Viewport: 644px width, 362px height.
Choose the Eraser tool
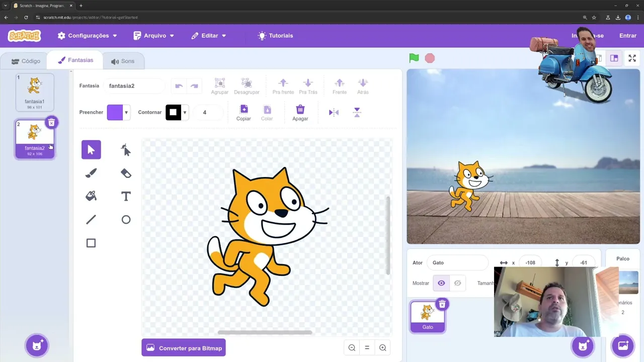[126, 173]
